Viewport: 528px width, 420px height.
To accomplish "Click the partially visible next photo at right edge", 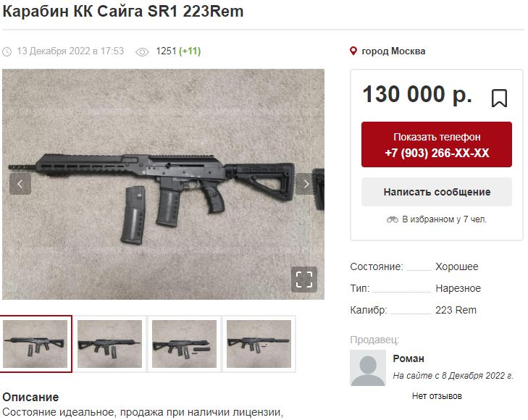I will [x=319, y=188].
